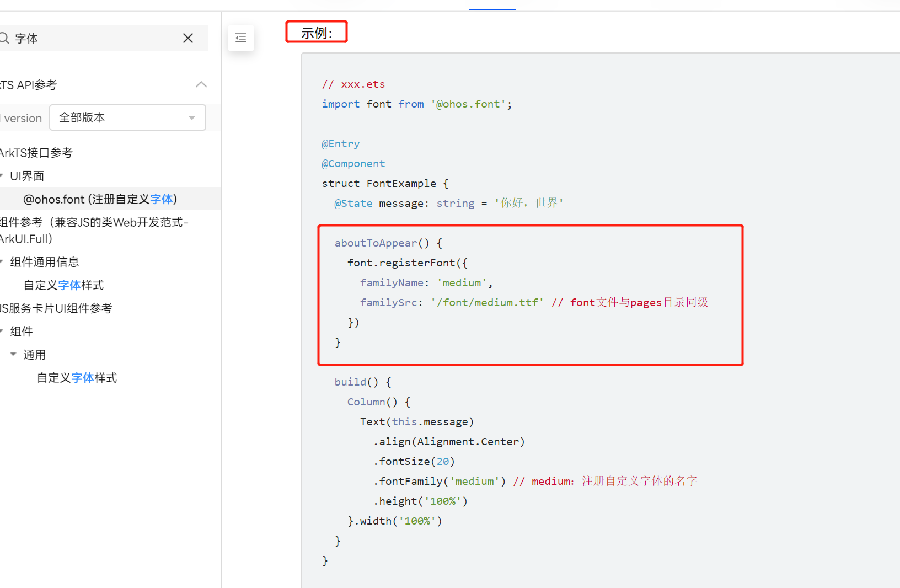Click the '@ohos.font' import string in code
The image size is (900, 588).
click(468, 104)
